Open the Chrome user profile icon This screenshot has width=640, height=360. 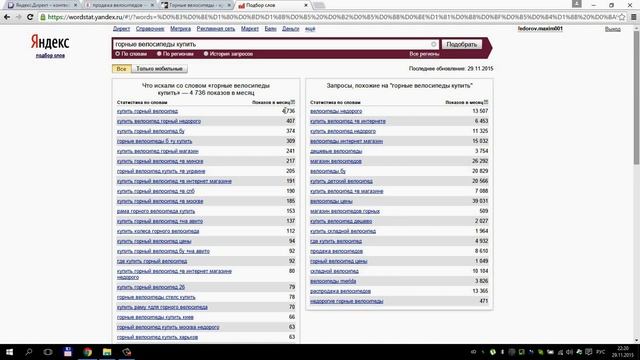coord(577,4)
